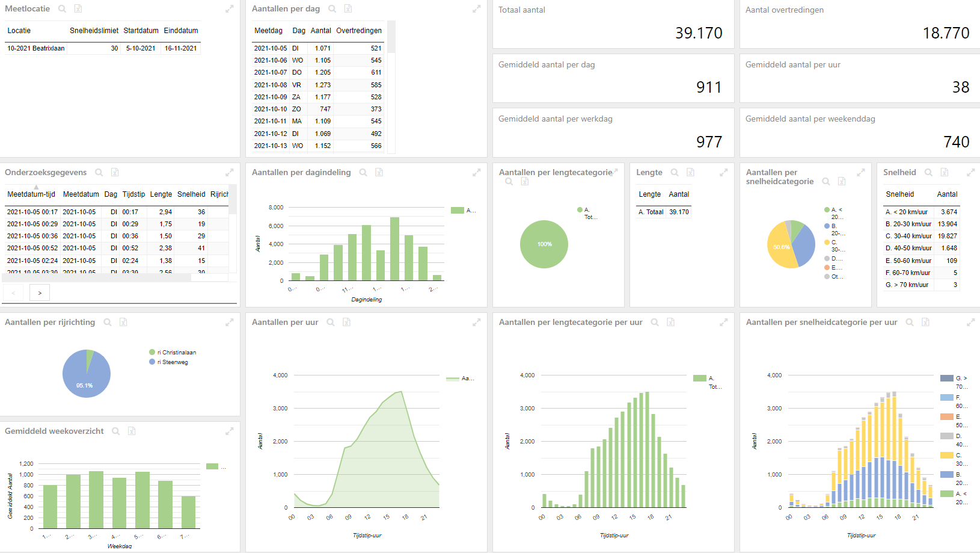Sort Aantallen per dag by Overtredingen column
The image size is (980, 553).
click(359, 31)
